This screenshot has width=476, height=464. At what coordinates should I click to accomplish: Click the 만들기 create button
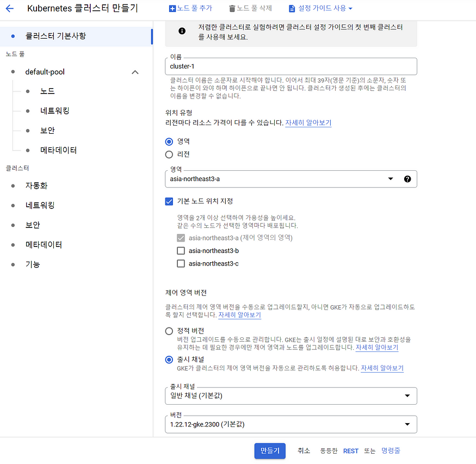click(270, 451)
